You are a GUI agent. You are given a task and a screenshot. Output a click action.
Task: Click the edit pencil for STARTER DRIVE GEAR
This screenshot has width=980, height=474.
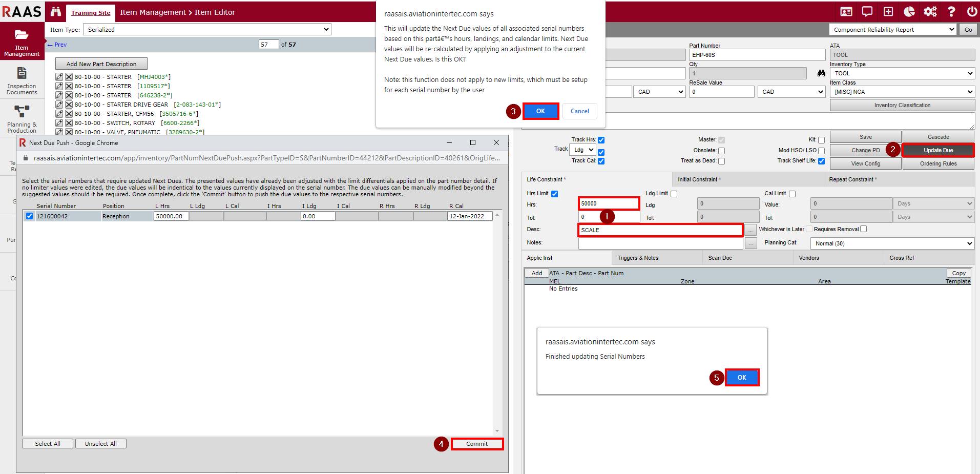(59, 105)
